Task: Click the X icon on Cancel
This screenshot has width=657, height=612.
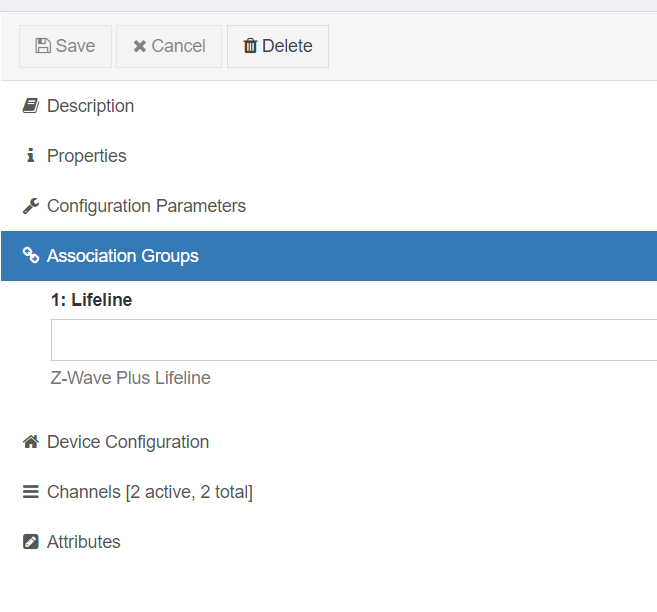Action: (140, 46)
